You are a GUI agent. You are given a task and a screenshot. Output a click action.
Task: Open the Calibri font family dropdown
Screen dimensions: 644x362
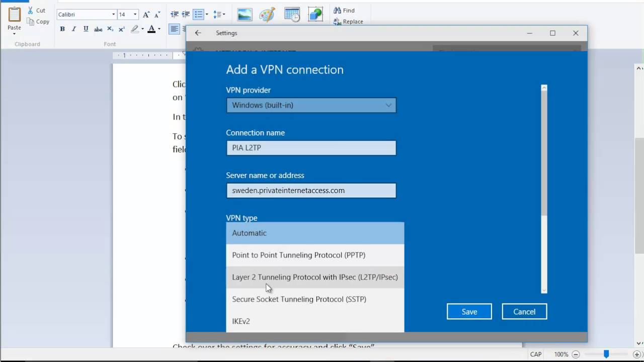(114, 15)
